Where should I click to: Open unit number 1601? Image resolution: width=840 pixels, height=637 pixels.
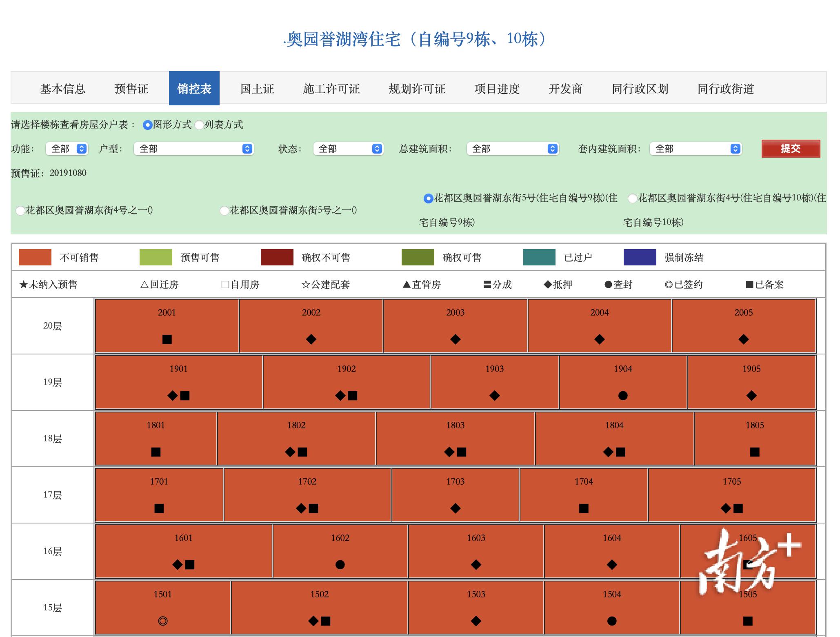(183, 538)
